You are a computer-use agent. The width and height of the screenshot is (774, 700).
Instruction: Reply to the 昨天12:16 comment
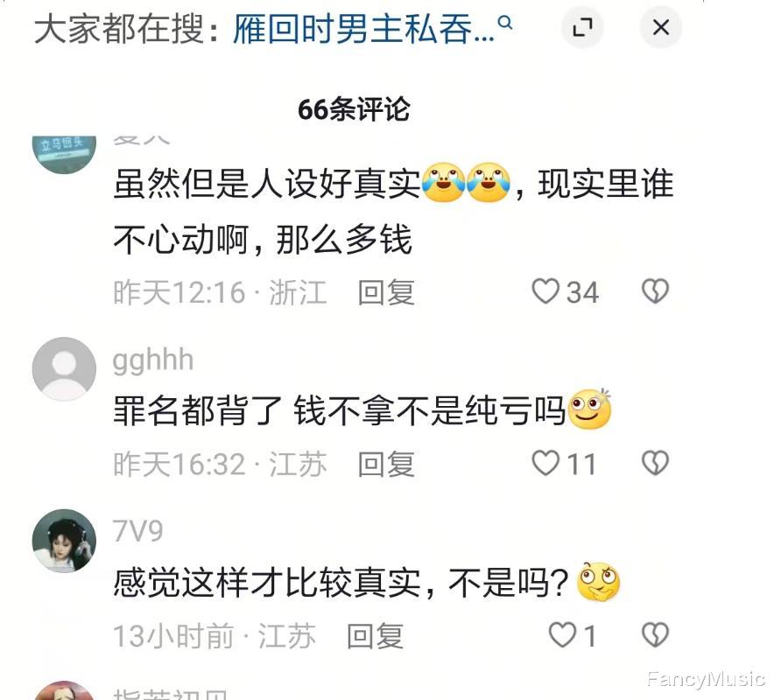pyautogui.click(x=386, y=292)
